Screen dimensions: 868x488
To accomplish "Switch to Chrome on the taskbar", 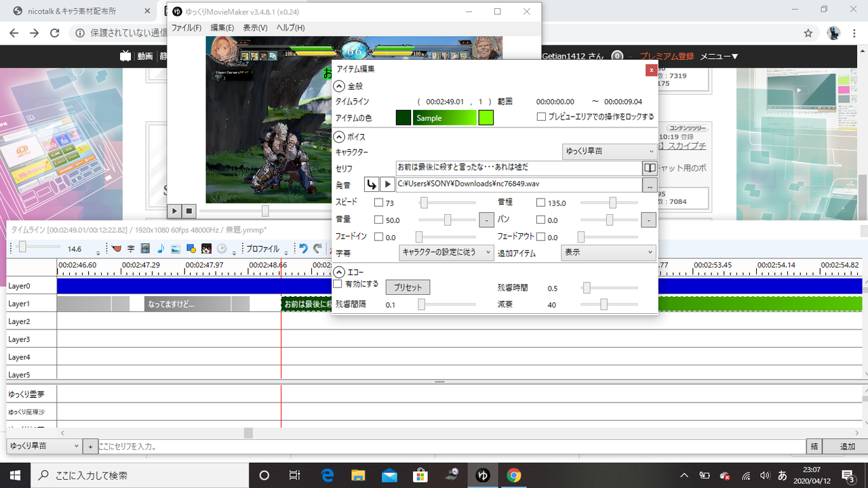I will pyautogui.click(x=513, y=475).
